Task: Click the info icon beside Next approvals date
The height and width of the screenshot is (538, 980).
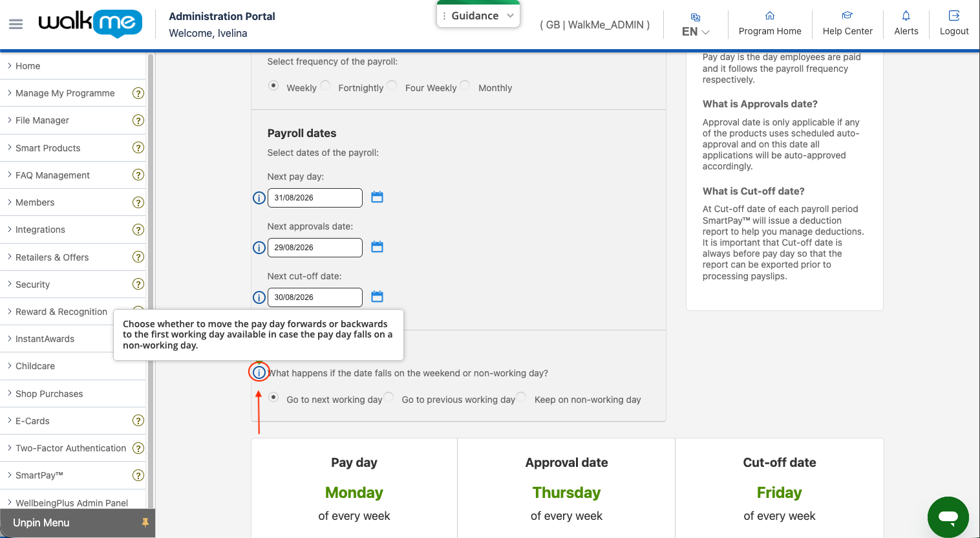Action: pyautogui.click(x=259, y=248)
